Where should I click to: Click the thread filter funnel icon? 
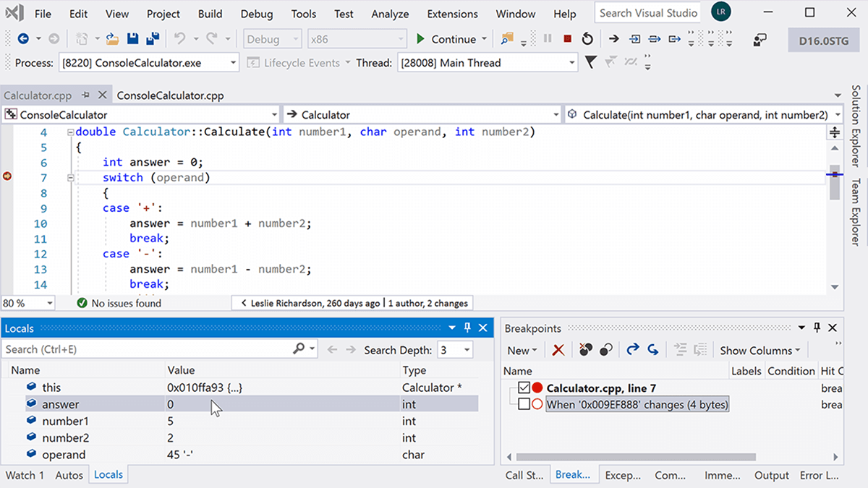[x=590, y=63]
